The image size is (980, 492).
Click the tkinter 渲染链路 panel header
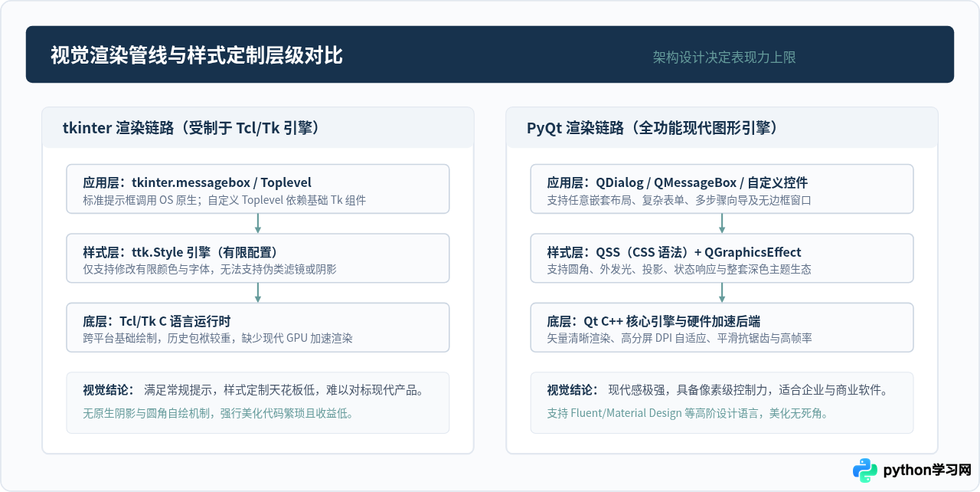click(258, 128)
